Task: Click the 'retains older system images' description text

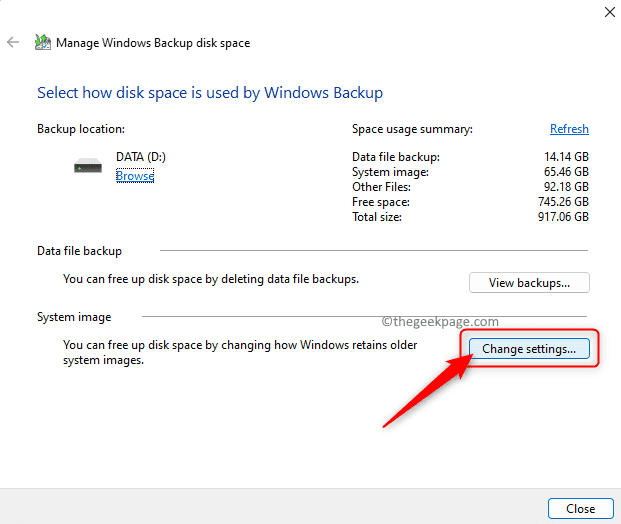Action: (x=240, y=353)
